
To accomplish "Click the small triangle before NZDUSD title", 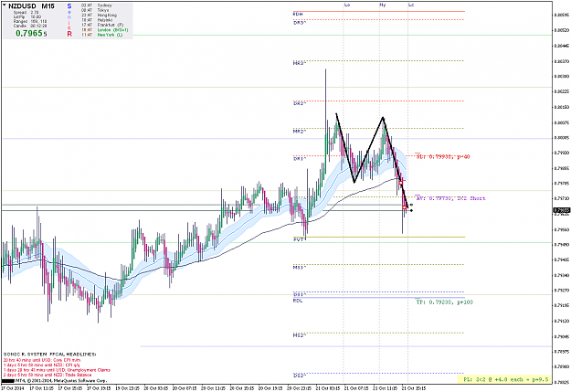I will [5, 5].
